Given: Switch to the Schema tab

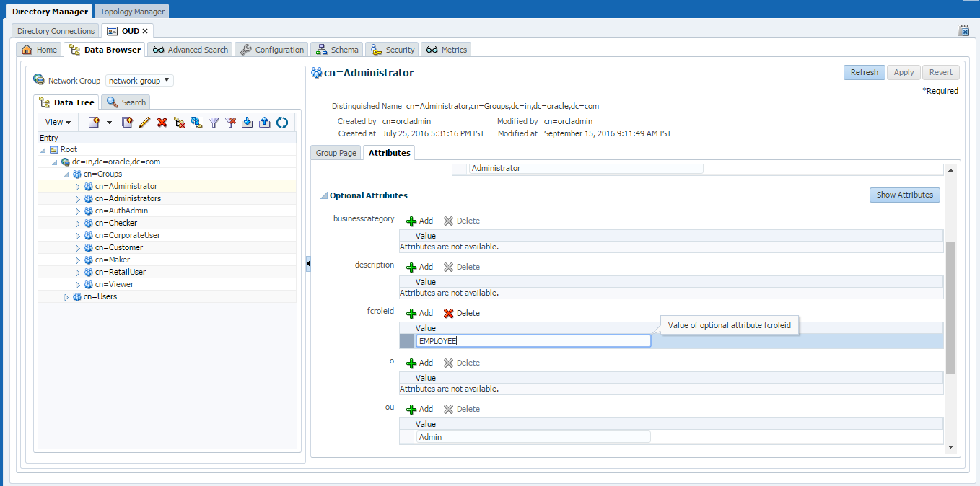Looking at the screenshot, I should point(337,50).
